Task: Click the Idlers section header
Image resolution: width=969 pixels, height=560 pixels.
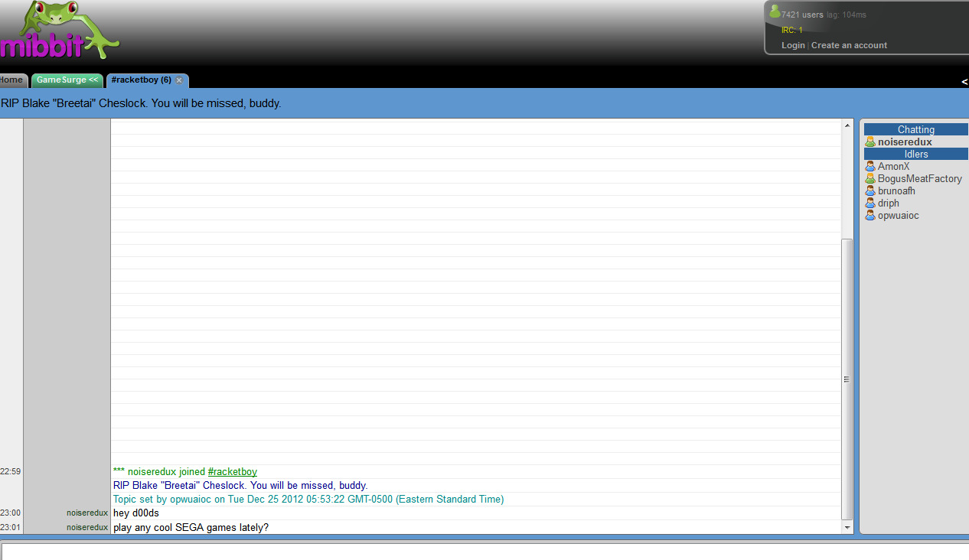Action: [916, 154]
